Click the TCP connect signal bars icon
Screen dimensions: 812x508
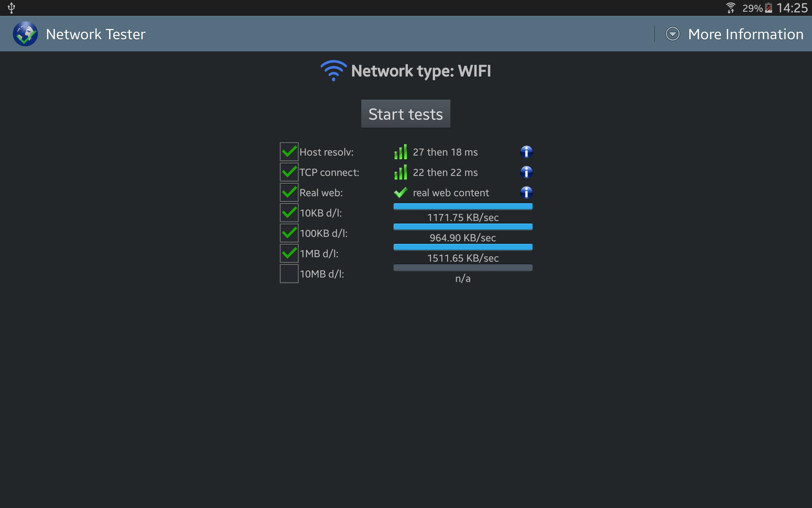coord(401,172)
